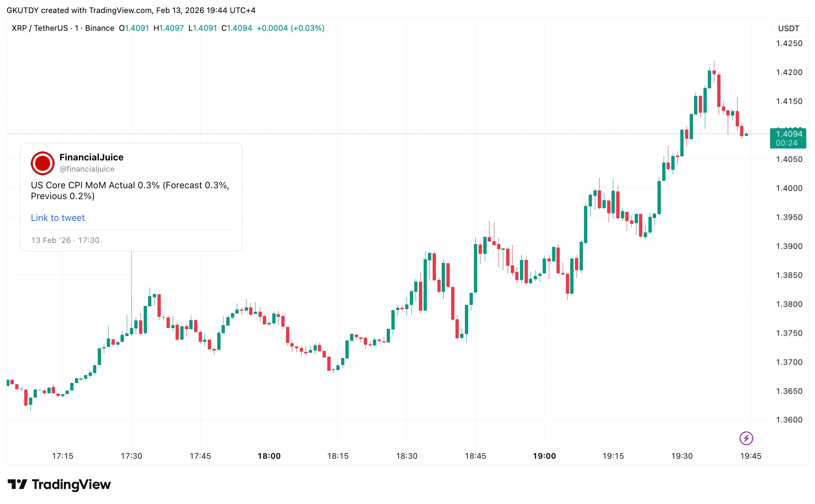Open the USDT currency selector
Viewport: 815px width, 504px height.
click(x=788, y=28)
